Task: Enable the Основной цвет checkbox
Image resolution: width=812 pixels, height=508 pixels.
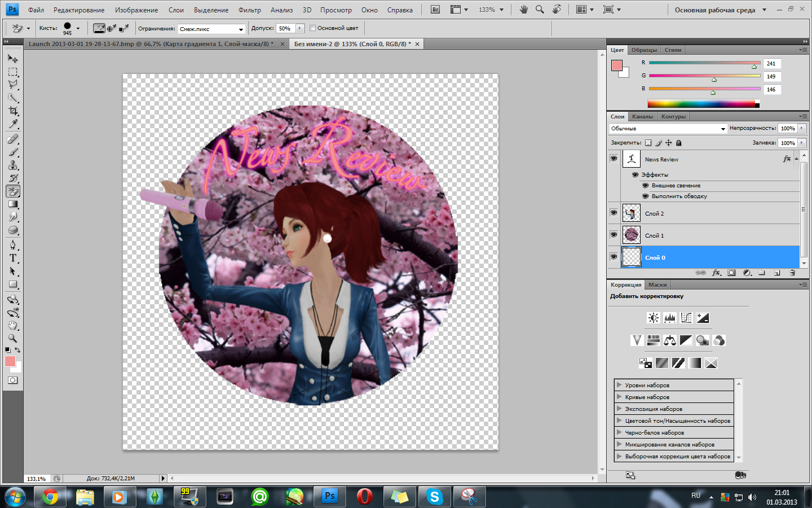Action: 312,28
